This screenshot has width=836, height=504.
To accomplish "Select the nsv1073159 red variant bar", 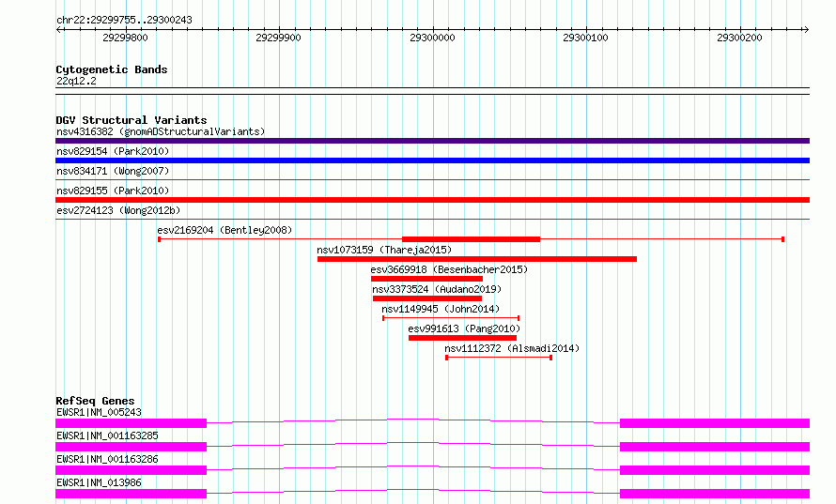I will pyautogui.click(x=476, y=259).
